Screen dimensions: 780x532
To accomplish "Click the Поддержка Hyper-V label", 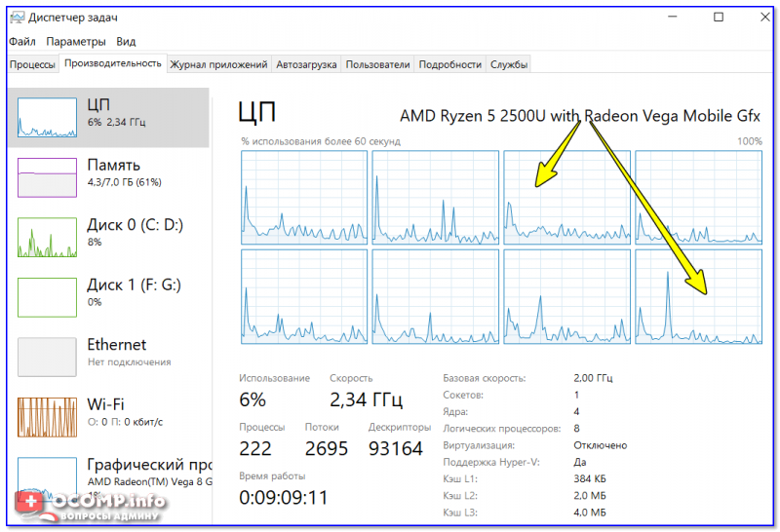I will click(x=491, y=463).
